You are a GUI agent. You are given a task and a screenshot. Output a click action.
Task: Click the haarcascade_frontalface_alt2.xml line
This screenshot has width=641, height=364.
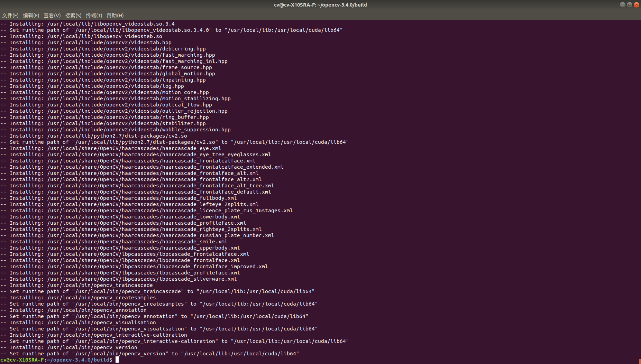click(x=131, y=179)
